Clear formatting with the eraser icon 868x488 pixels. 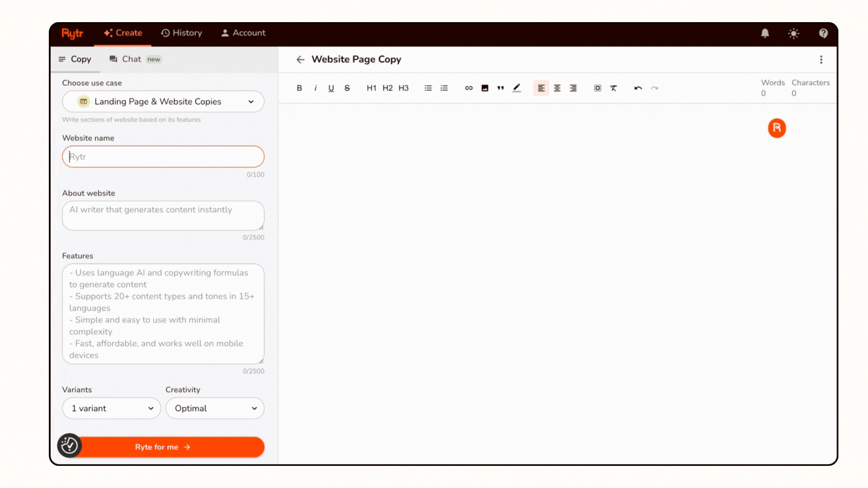pos(614,88)
